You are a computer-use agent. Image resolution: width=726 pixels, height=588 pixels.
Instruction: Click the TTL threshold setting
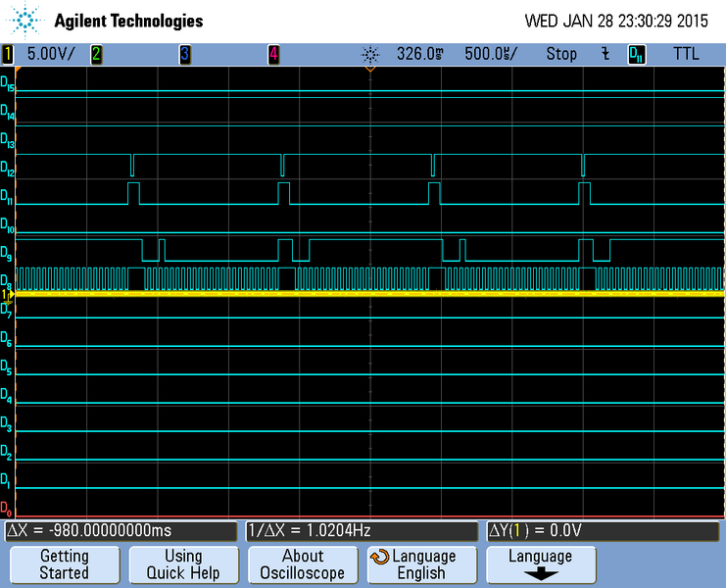(x=686, y=54)
